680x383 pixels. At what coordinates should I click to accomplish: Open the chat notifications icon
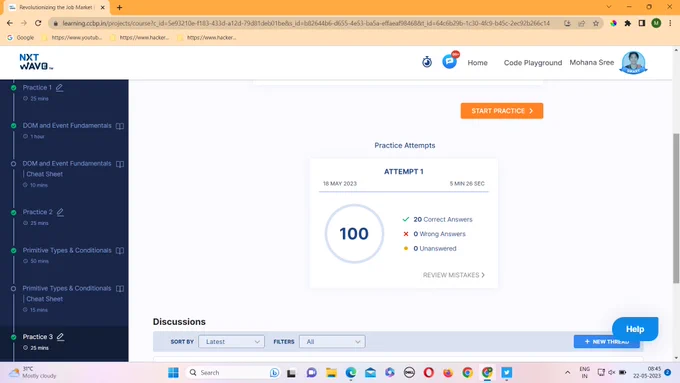click(x=450, y=61)
